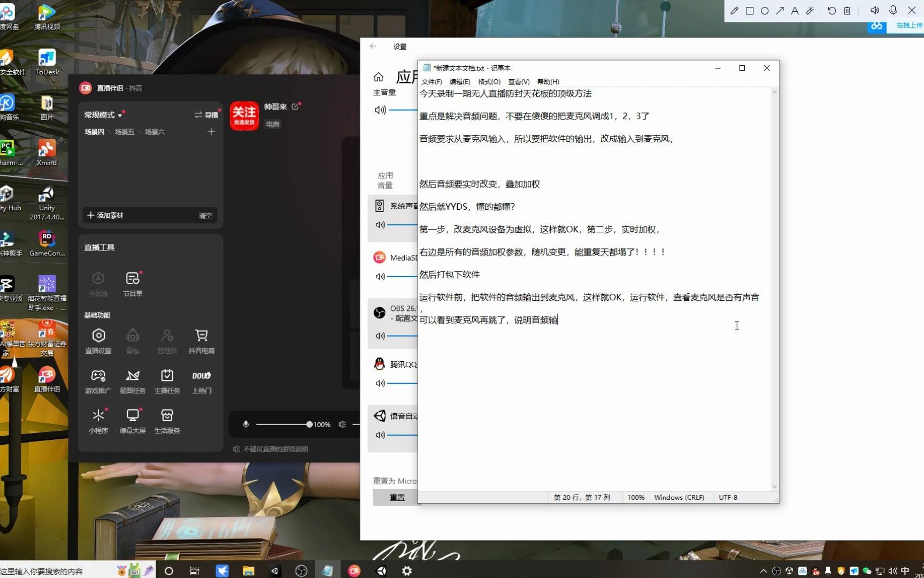Mute 腾讯QQ app volume
This screenshot has height=578, width=924.
(380, 383)
